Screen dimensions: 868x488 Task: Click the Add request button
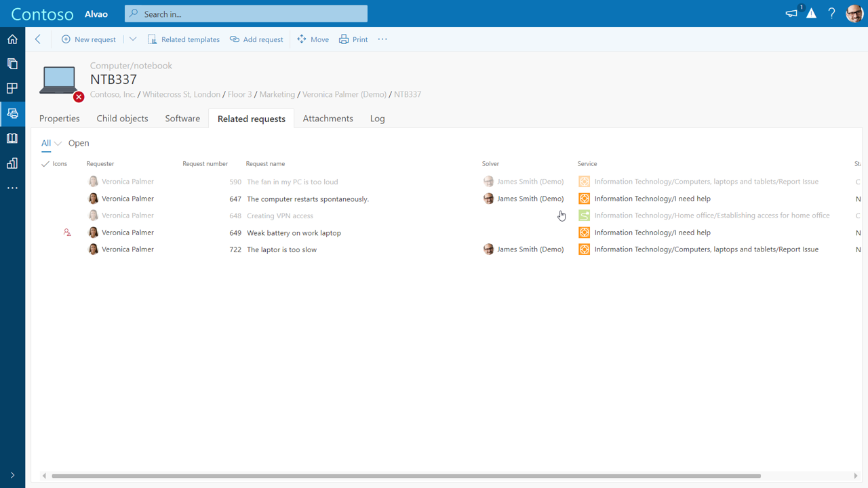(x=256, y=39)
